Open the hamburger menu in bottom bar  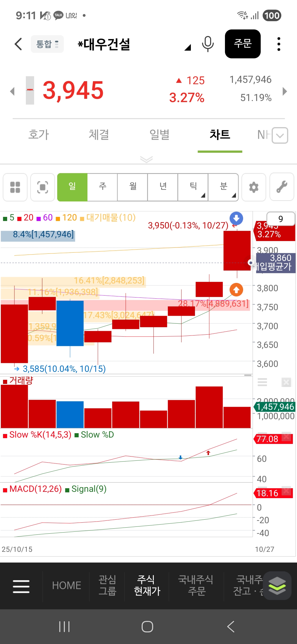pyautogui.click(x=21, y=586)
